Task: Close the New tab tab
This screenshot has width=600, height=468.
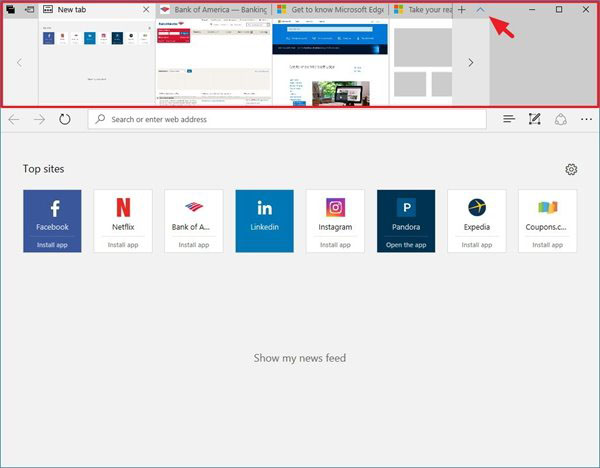Action: point(146,9)
